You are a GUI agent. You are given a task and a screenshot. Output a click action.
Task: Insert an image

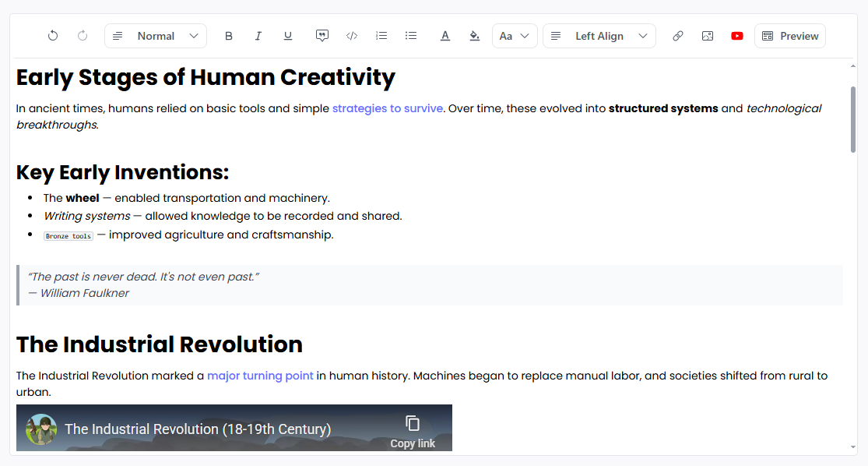coord(707,35)
